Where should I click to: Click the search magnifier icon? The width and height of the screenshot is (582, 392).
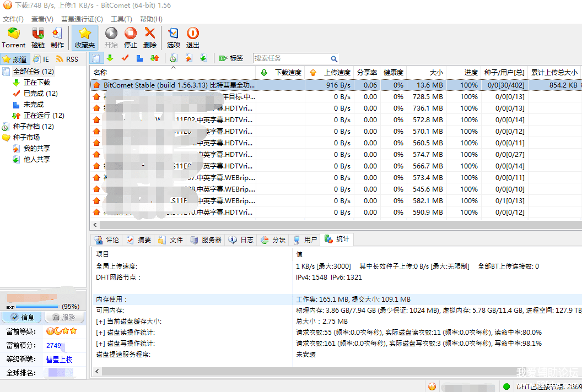(x=333, y=58)
